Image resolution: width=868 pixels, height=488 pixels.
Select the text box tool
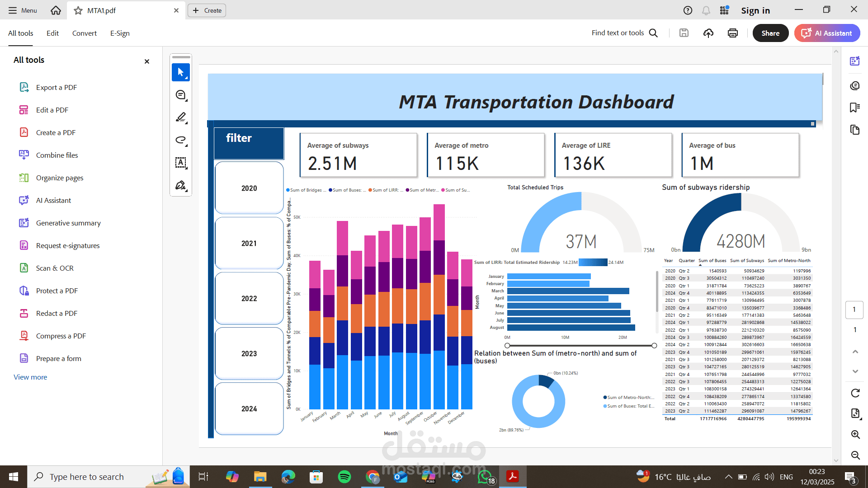(x=181, y=163)
